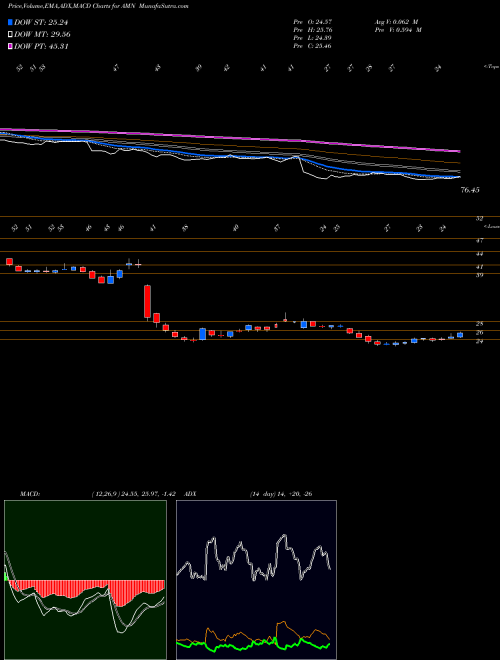Click the '<Lows' marker label
Viewport: 500px width, 660px height.
click(x=491, y=226)
